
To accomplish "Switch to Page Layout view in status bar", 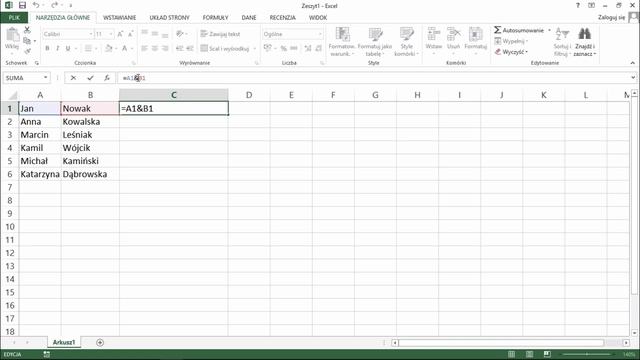I will coord(529,354).
